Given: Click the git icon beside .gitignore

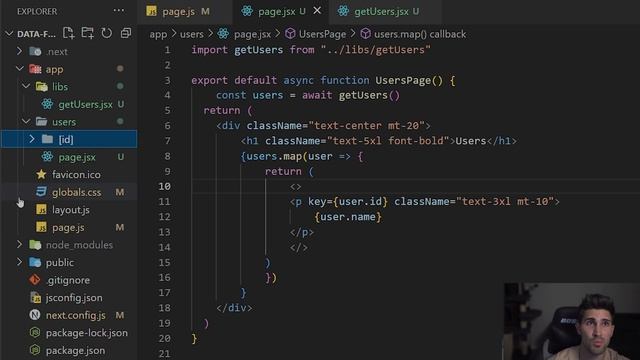Looking at the screenshot, I should pyautogui.click(x=35, y=280).
